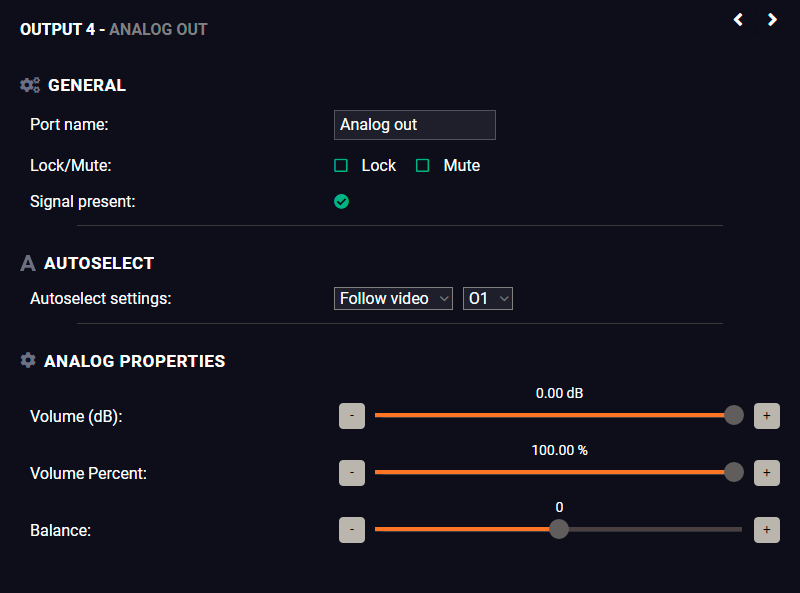Increase Volume Percent with plus button

(x=766, y=473)
